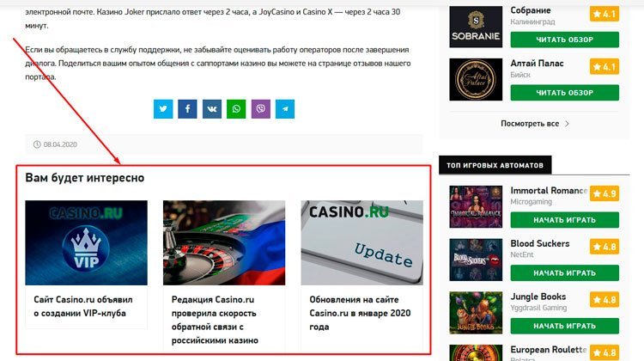Click the Immortal Romance slot thumbnail
The width and height of the screenshot is (644, 361).
tap(476, 207)
